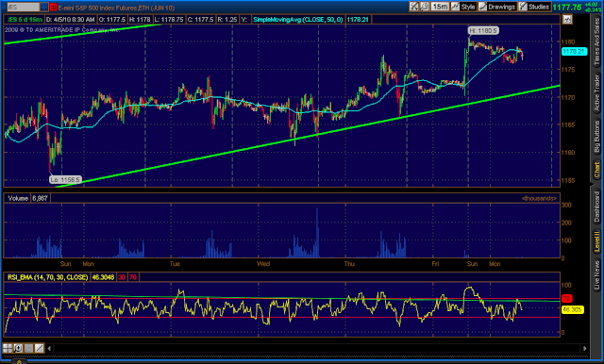Open the Studies menu
Screen dimensions: 604x364
534,7
